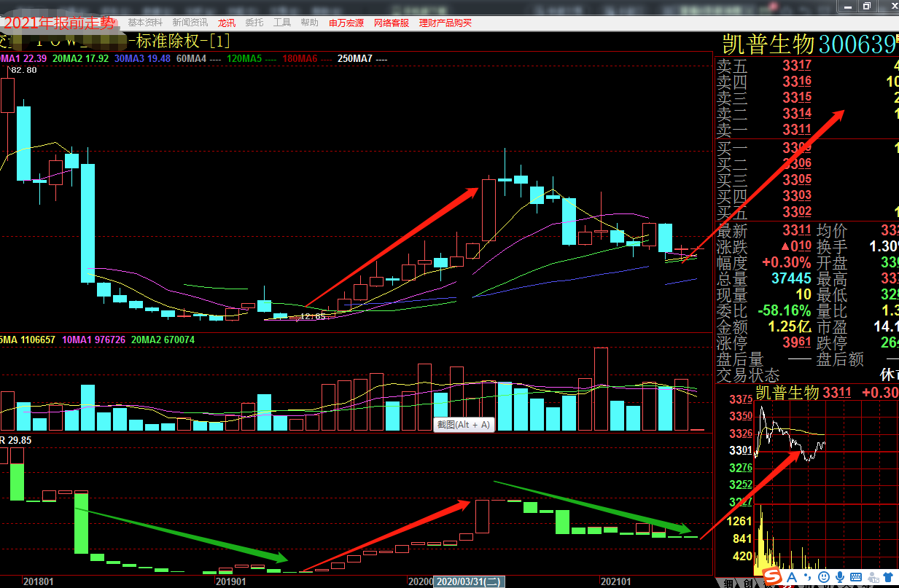Click the 卖一 price 3311 row
Image resolution: width=899 pixels, height=588 pixels.
[x=806, y=130]
